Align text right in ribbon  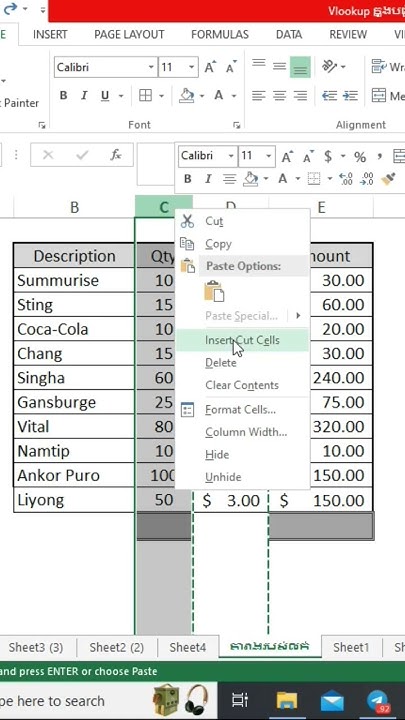coord(300,96)
